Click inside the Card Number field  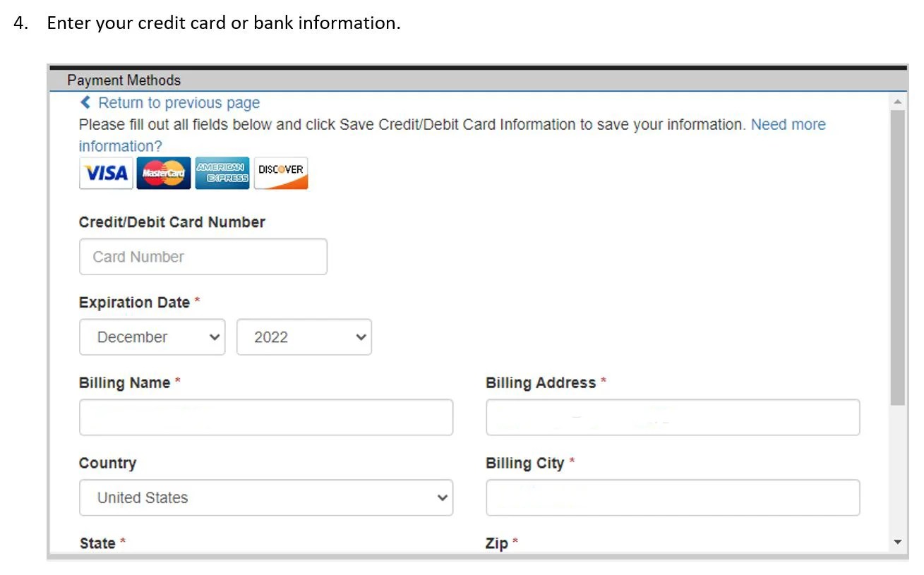203,256
